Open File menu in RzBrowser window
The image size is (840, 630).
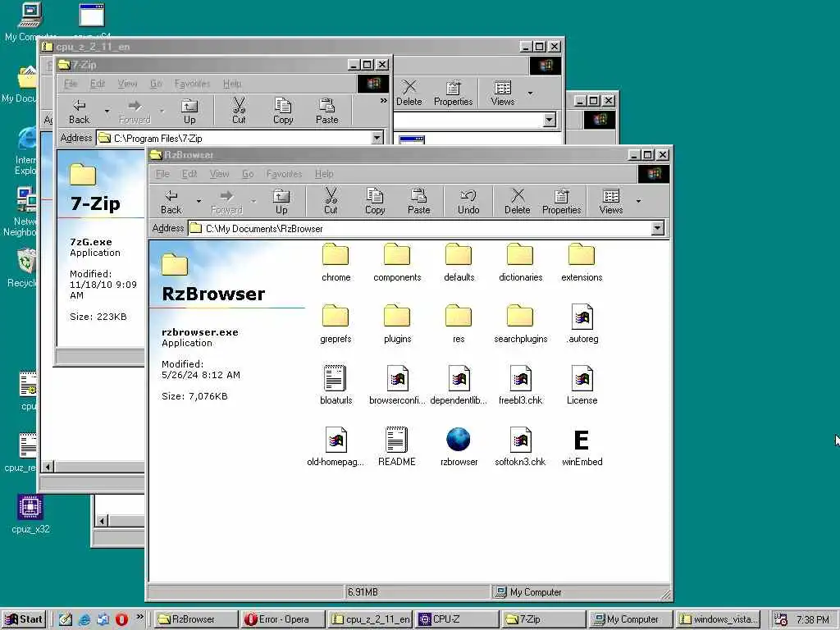(x=162, y=174)
